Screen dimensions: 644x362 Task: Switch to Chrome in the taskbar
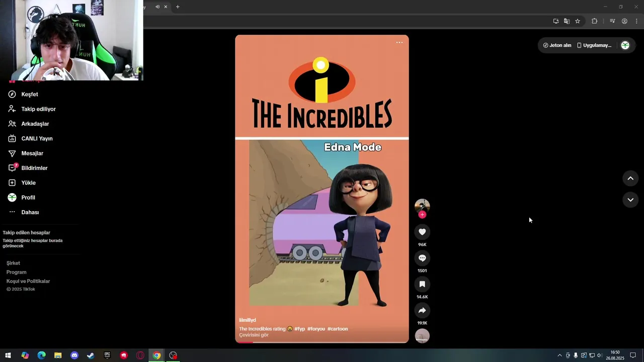157,355
